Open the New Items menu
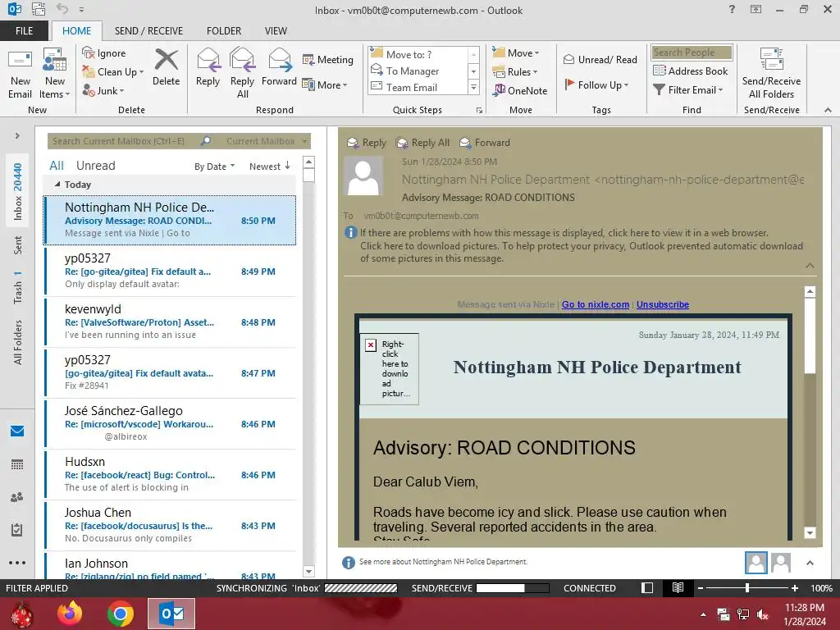The height and width of the screenshot is (630, 840). click(x=54, y=74)
